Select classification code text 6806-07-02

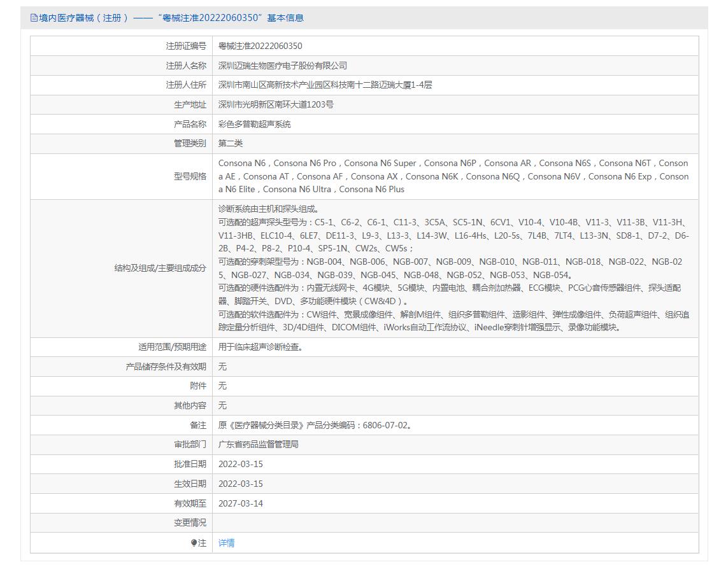pos(385,425)
